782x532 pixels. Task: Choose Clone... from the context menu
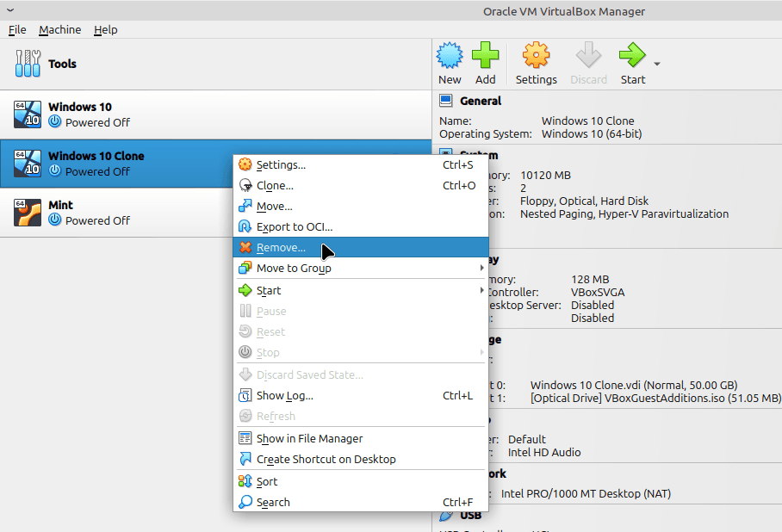361,185
